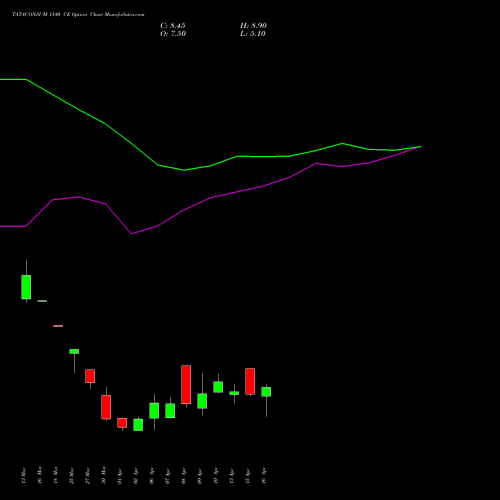Select the green candle for 02 Apr
The height and width of the screenshot is (500, 500).
pos(138,425)
